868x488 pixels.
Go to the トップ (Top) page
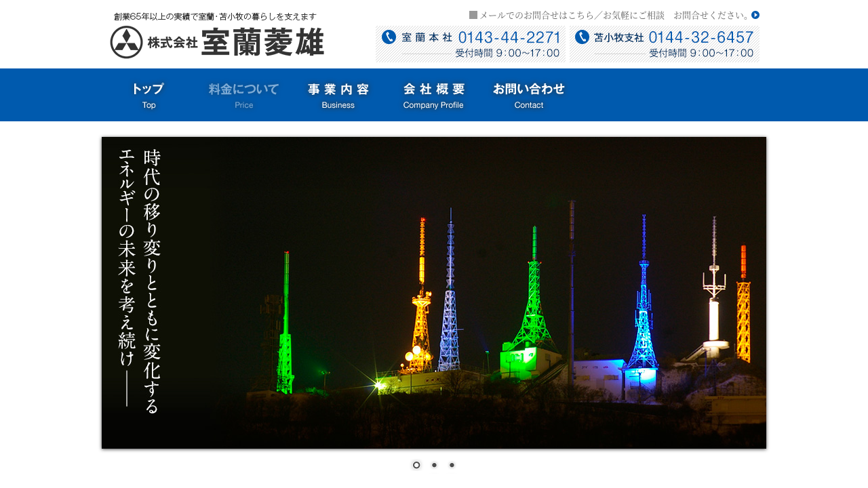(x=149, y=95)
